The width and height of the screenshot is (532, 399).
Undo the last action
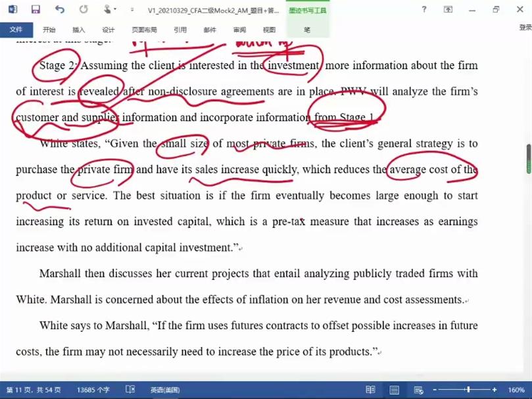[60, 9]
